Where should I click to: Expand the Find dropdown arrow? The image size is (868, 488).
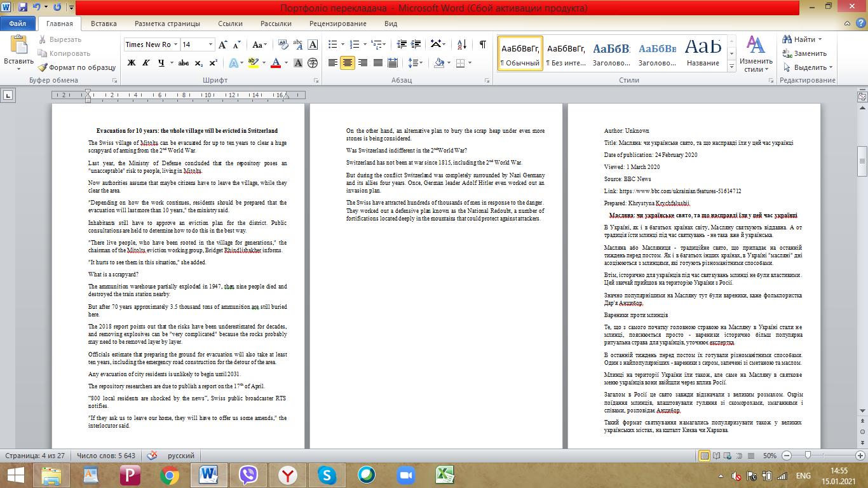tap(820, 39)
